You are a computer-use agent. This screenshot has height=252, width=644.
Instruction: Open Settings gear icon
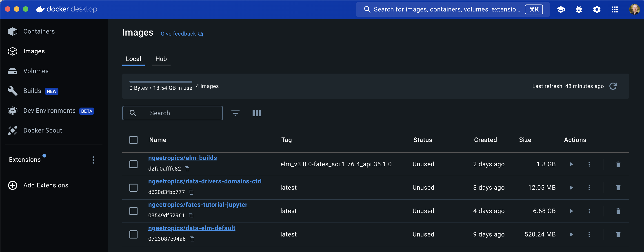[x=597, y=9]
